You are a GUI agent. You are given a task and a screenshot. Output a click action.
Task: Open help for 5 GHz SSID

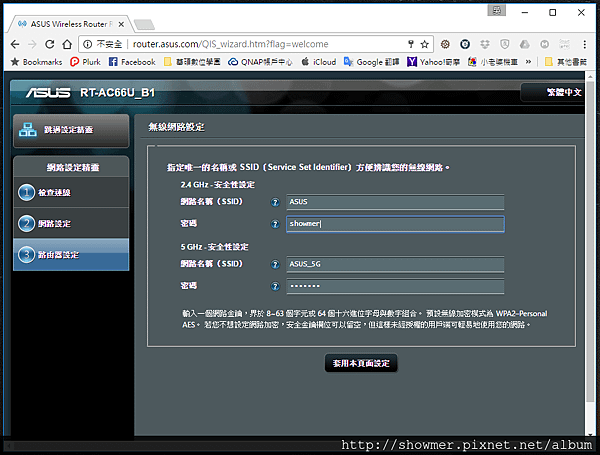275,264
